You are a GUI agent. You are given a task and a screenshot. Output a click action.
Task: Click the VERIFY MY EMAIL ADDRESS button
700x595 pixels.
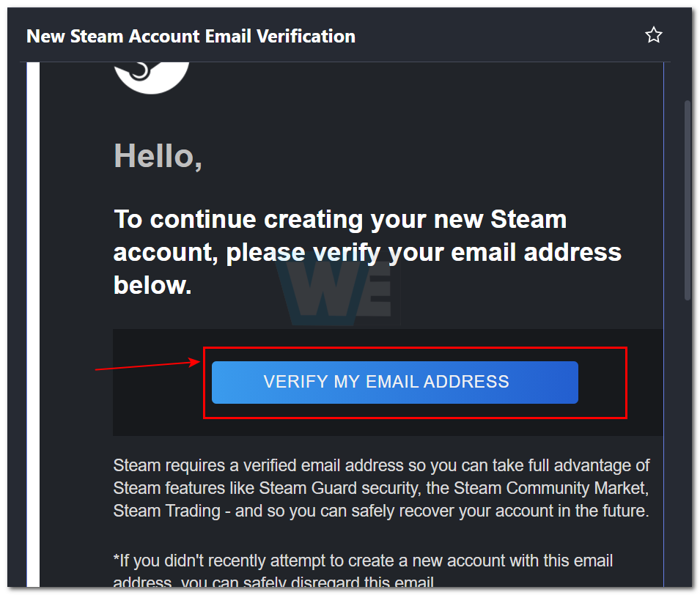click(x=394, y=382)
